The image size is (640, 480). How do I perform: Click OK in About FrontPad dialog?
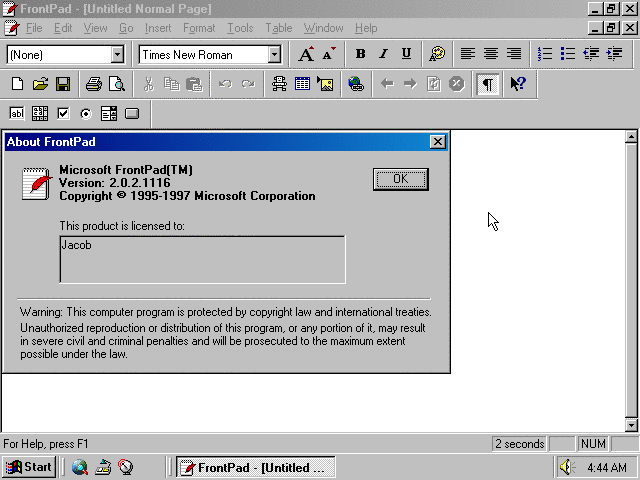click(x=400, y=179)
